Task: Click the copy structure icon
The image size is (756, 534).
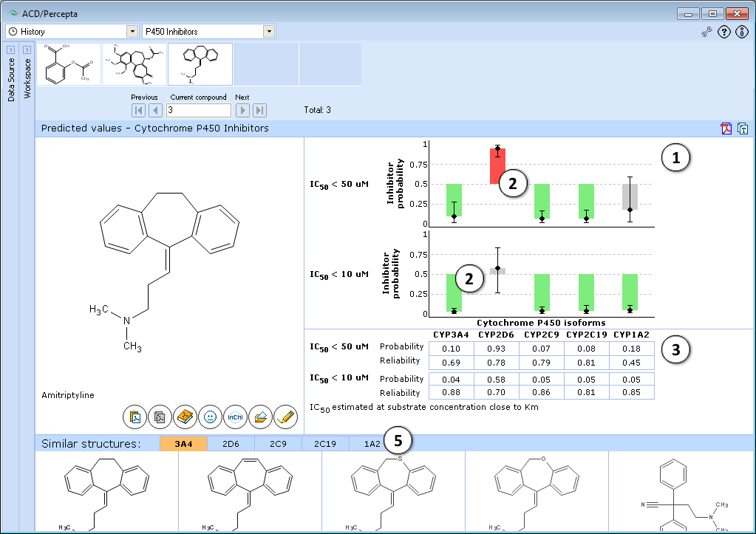Action: [x=160, y=417]
